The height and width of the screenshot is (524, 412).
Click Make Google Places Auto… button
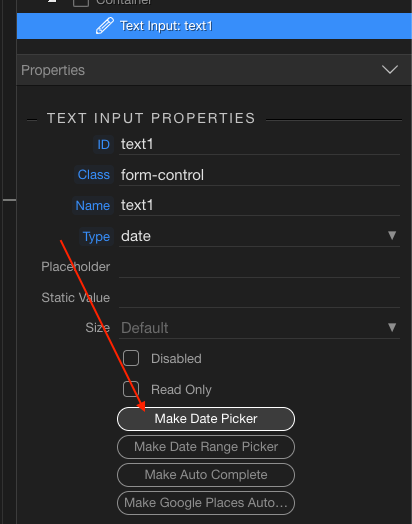pos(206,503)
